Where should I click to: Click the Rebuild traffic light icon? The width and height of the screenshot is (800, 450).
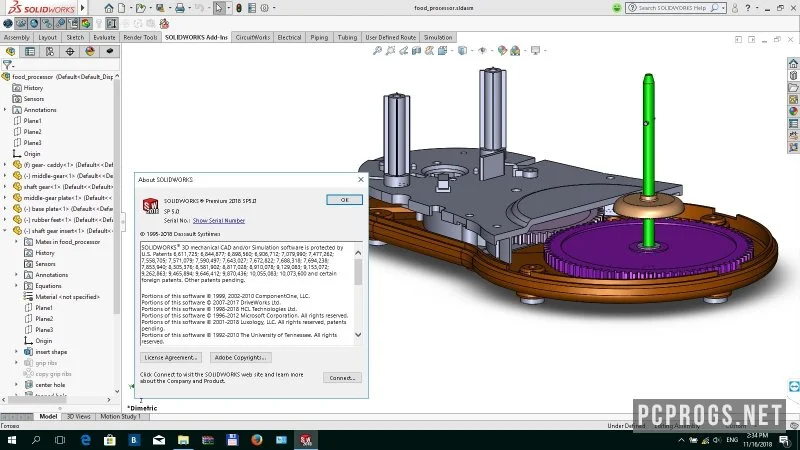tap(239, 8)
